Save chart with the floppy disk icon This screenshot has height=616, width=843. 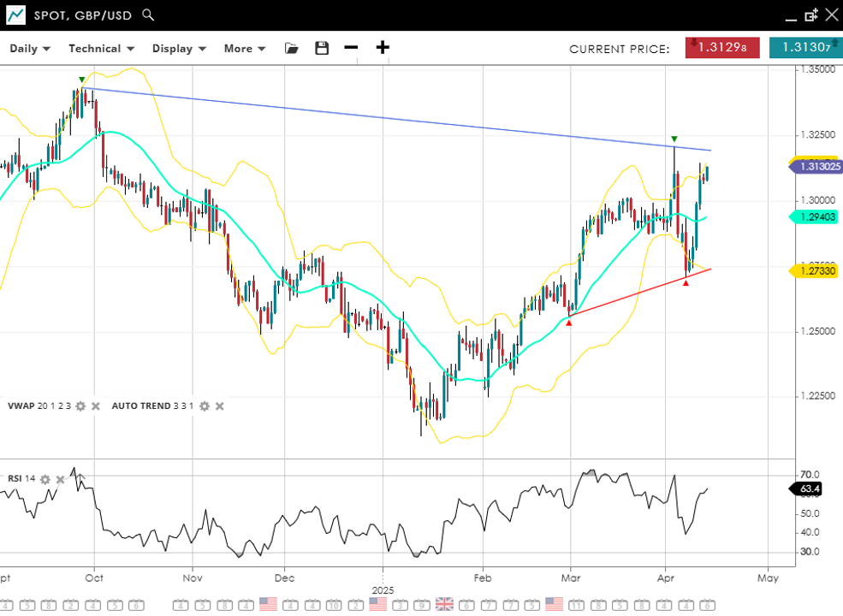coord(322,49)
